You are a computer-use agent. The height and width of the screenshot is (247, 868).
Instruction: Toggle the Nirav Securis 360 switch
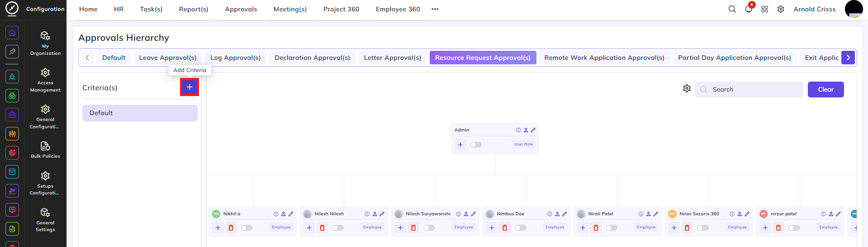703,228
